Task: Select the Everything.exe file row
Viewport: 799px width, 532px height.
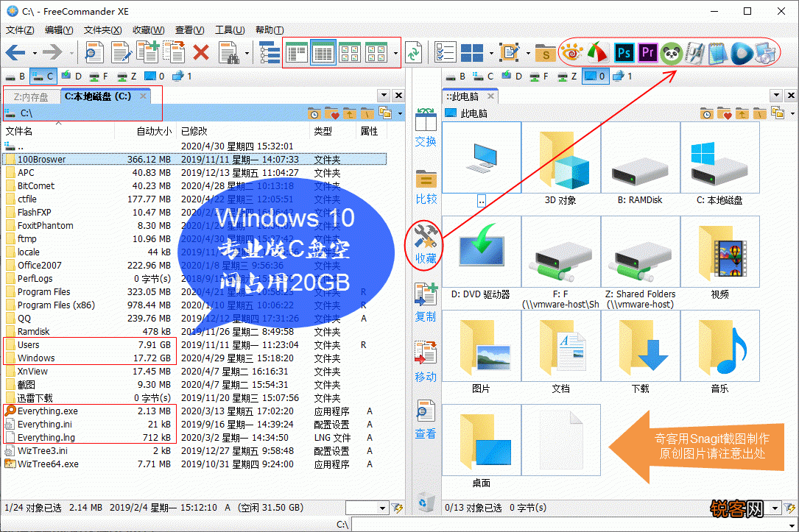Action: [194, 411]
